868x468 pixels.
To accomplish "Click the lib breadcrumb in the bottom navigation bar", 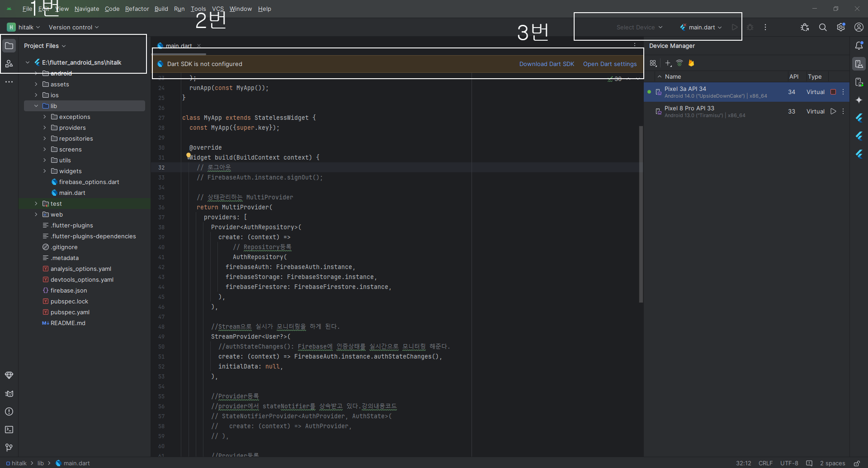I will [41, 463].
